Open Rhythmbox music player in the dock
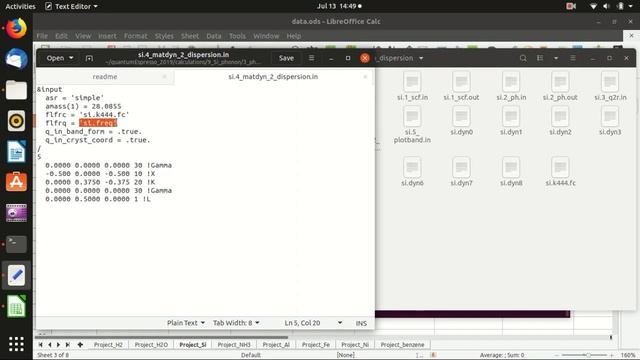This screenshot has width=640, height=360. (x=16, y=121)
